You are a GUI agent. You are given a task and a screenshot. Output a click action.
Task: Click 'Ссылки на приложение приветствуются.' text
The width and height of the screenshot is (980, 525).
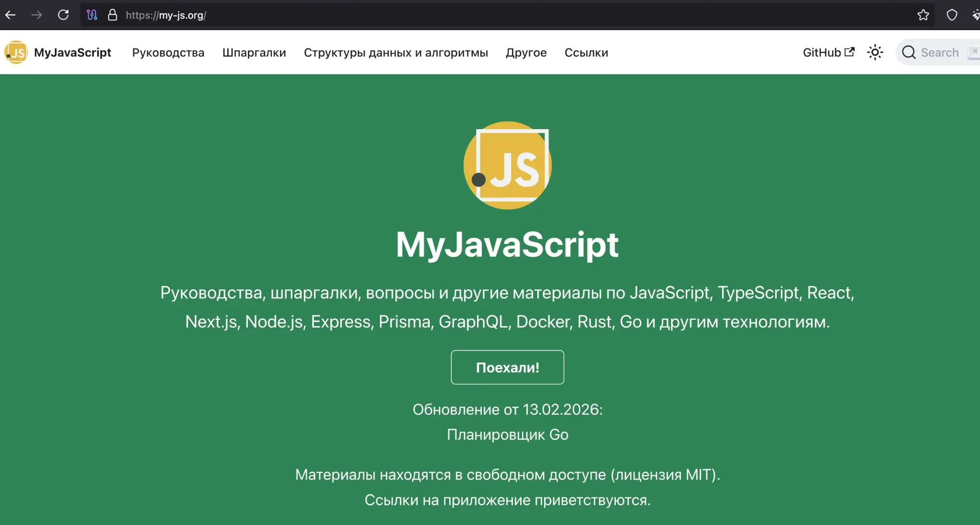coord(507,500)
